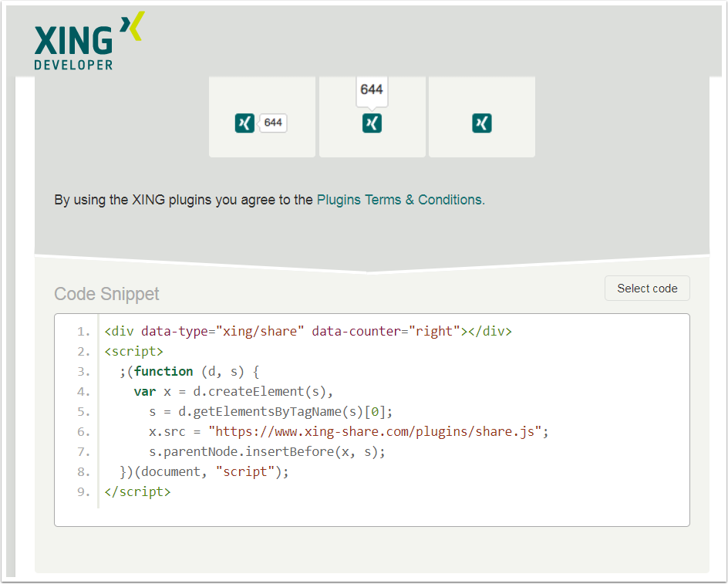728x584 pixels.
Task: Click the parentNode.insertBefore line
Action: pyautogui.click(x=267, y=451)
